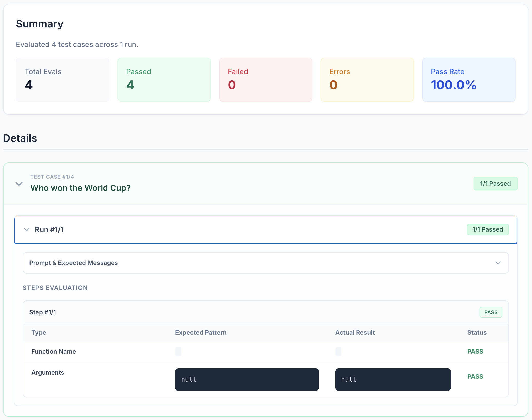Click the 'Arguments' row label

click(x=48, y=372)
